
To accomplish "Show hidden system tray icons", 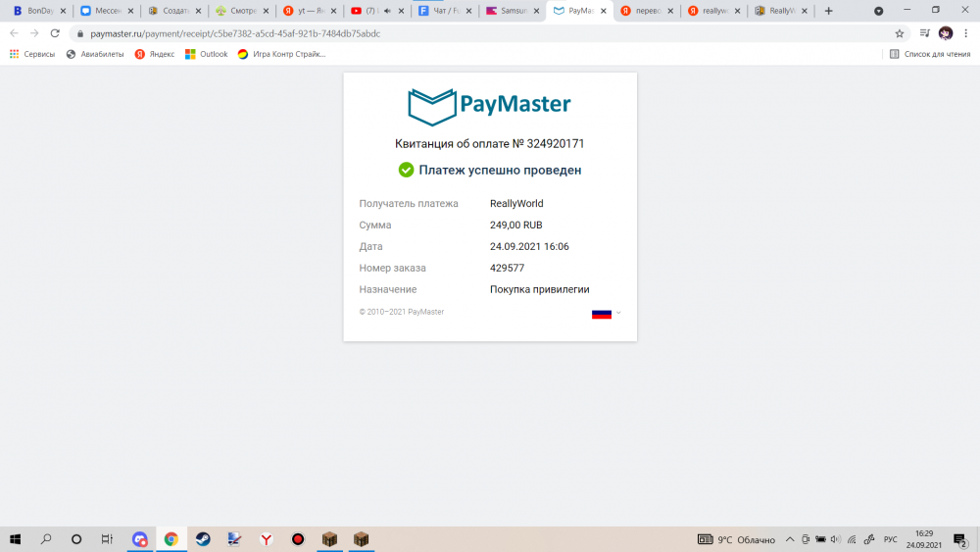I will click(x=790, y=539).
